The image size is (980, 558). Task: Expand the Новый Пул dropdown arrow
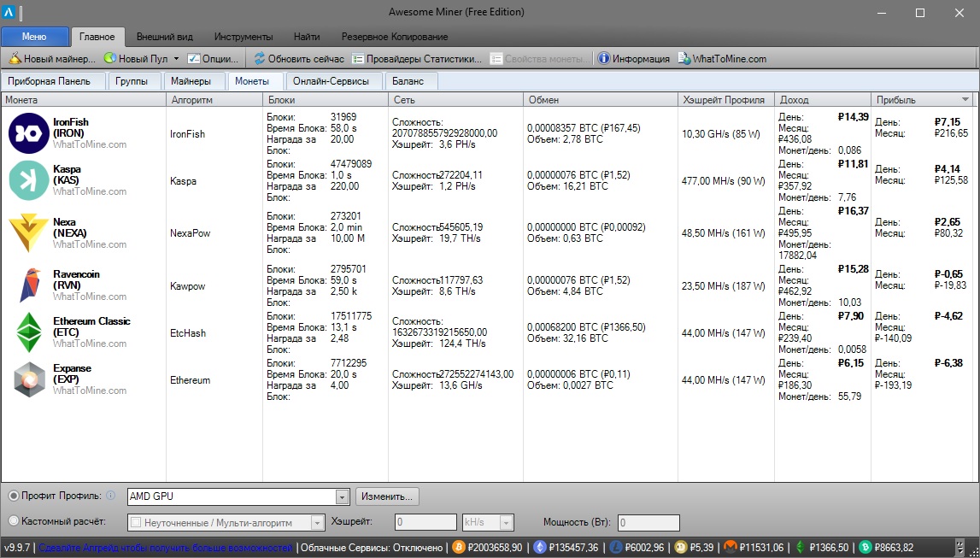(x=176, y=59)
